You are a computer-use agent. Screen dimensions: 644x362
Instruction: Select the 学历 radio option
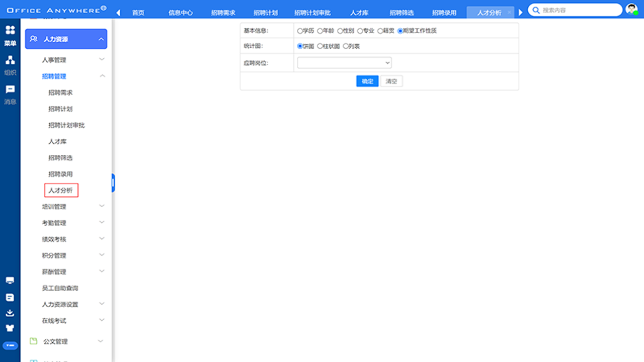click(300, 31)
